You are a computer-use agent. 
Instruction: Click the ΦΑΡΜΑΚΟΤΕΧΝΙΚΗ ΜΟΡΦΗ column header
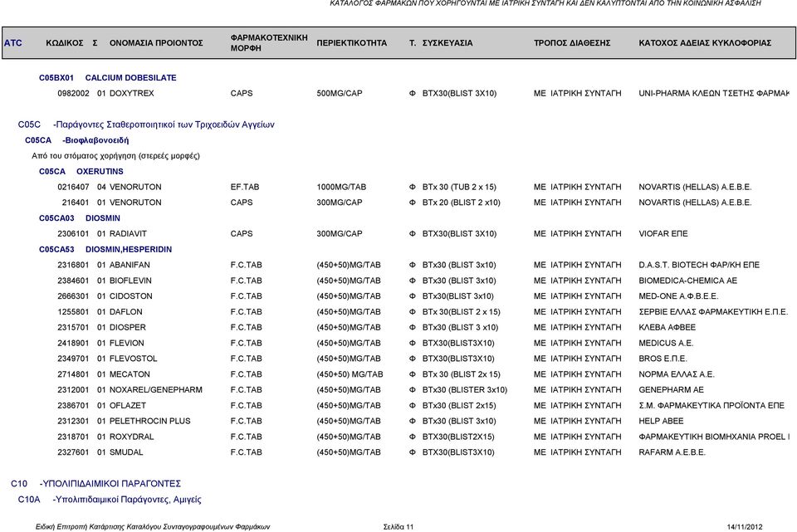pyautogui.click(x=269, y=42)
